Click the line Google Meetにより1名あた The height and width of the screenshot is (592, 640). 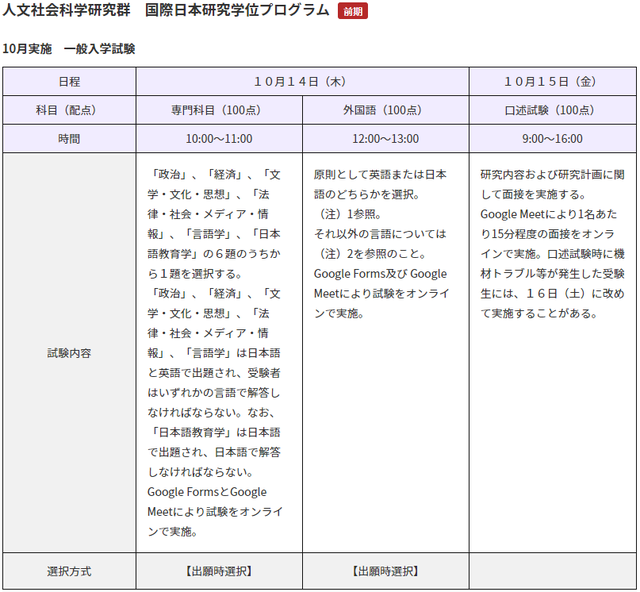click(549, 214)
